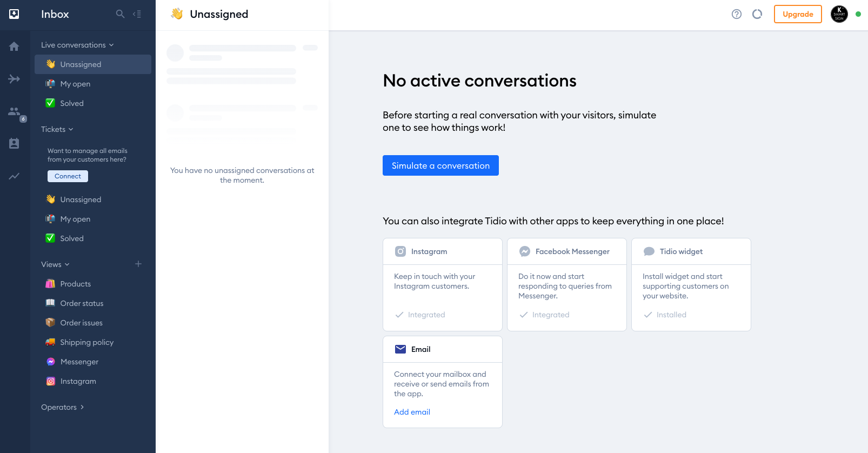
Task: Click Integrated status on Instagram card
Action: coord(420,315)
